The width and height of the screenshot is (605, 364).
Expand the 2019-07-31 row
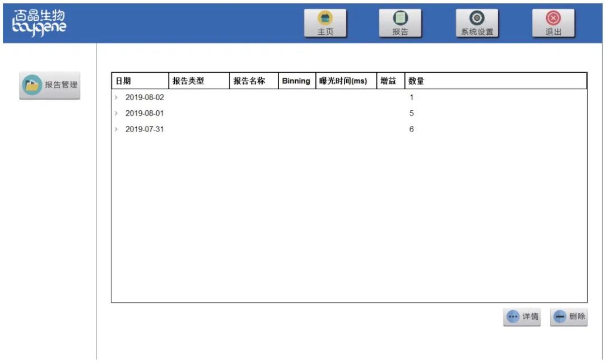[116, 129]
